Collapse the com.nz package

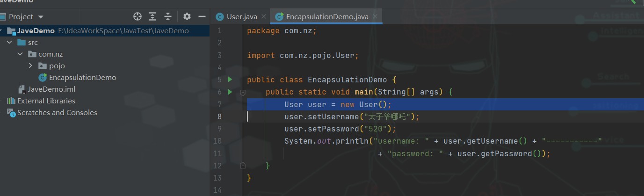pos(20,54)
